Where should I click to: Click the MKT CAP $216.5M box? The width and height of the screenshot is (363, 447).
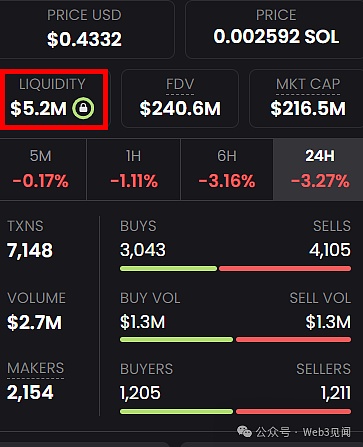tap(307, 99)
